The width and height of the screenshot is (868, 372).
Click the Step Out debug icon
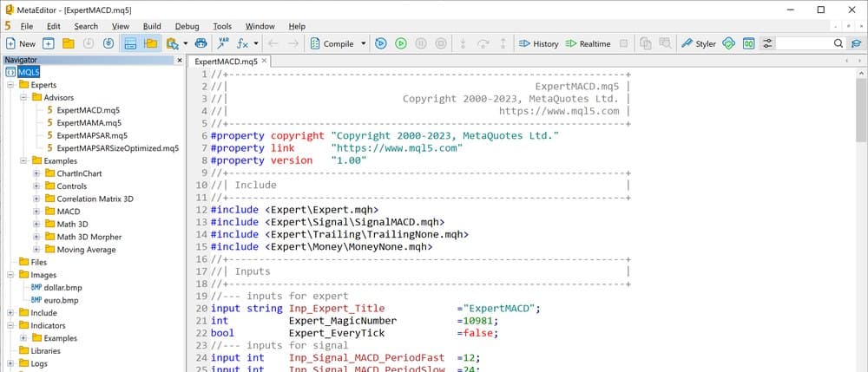coord(503,43)
